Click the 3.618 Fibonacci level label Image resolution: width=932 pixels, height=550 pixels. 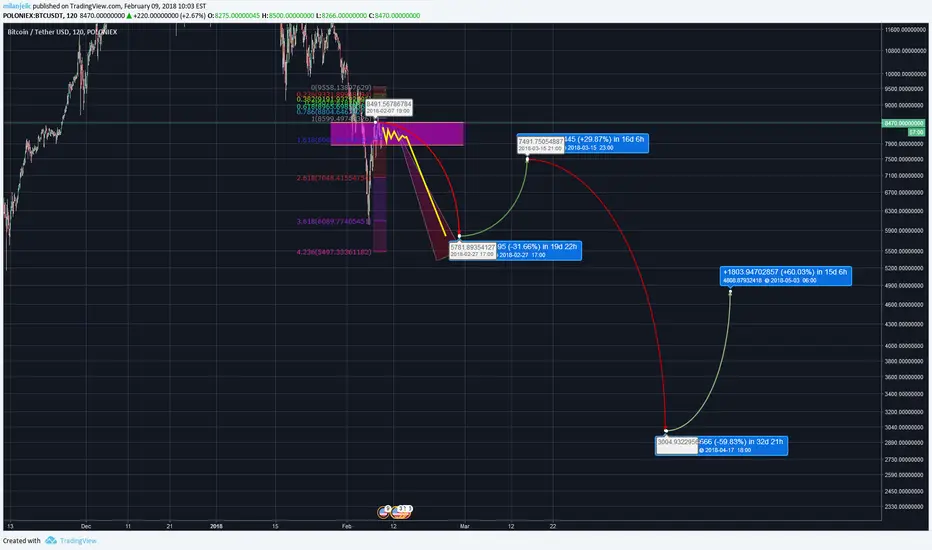tap(333, 221)
